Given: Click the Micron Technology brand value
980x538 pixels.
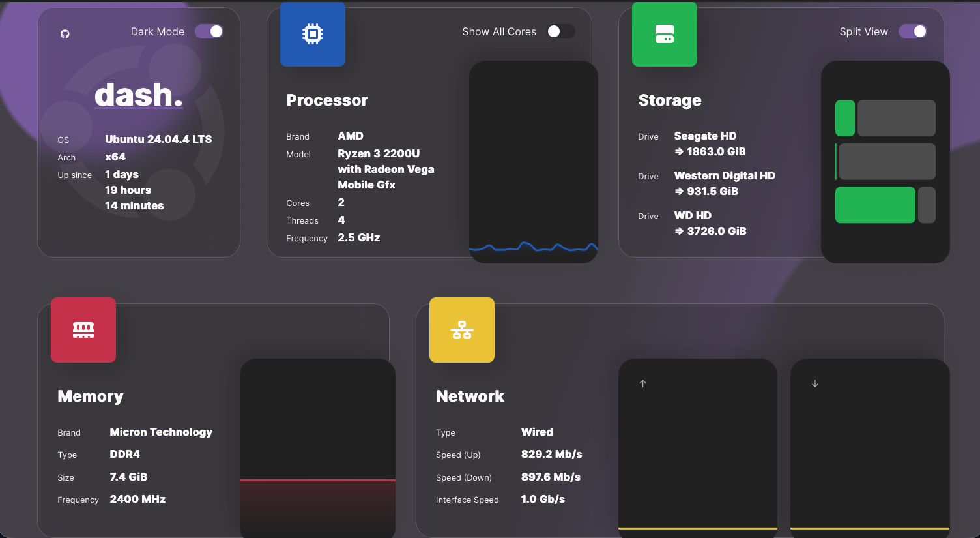Looking at the screenshot, I should click(x=161, y=432).
